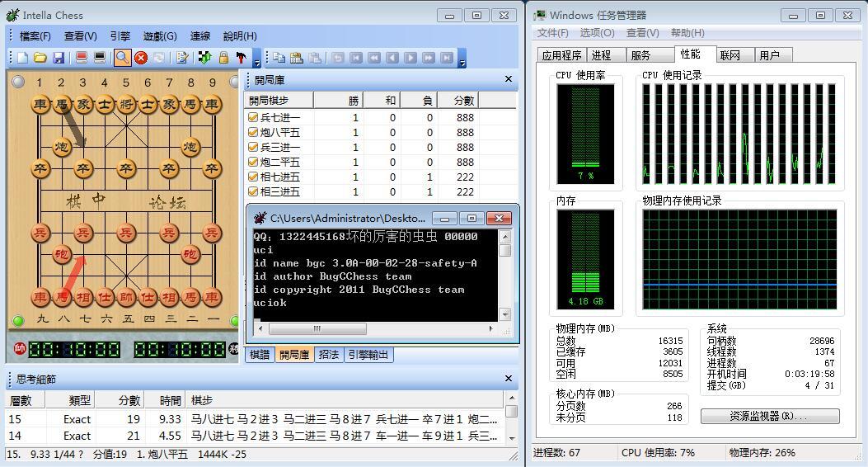Click the rewind moves button
The height and width of the screenshot is (467, 868).
pos(374,58)
